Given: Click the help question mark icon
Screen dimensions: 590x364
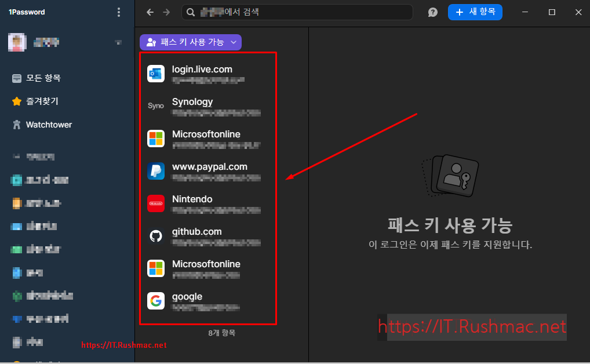Looking at the screenshot, I should click(432, 12).
